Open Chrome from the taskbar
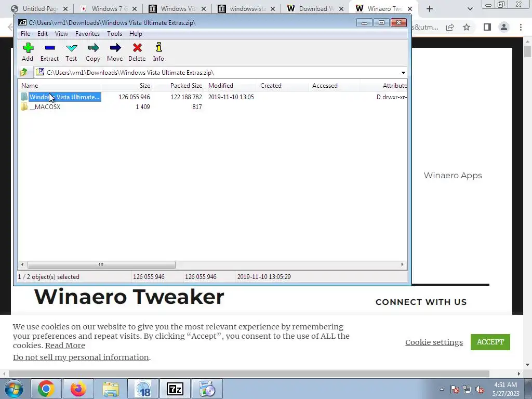Screen dimensions: 532x399 [x=46, y=389]
